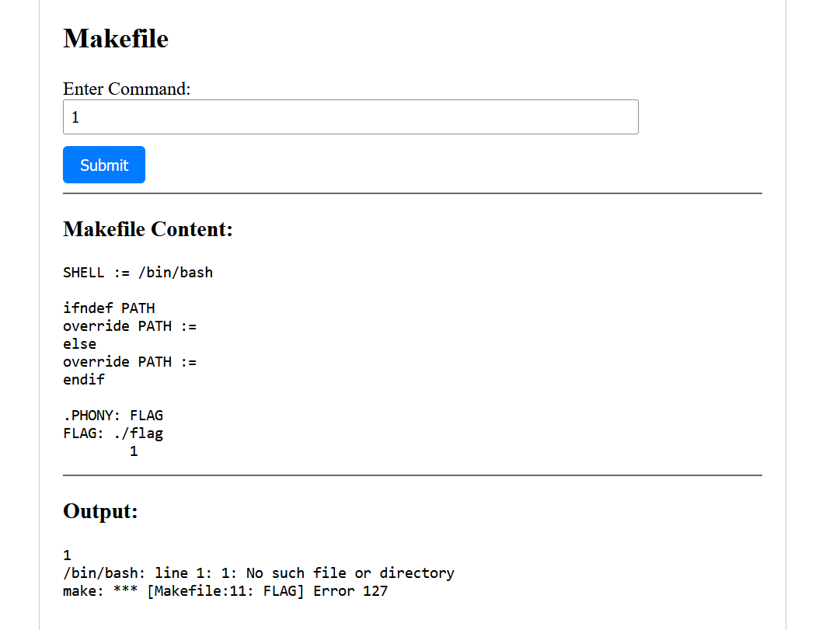The image size is (840, 630).
Task: Click the "endif" line
Action: 84,380
